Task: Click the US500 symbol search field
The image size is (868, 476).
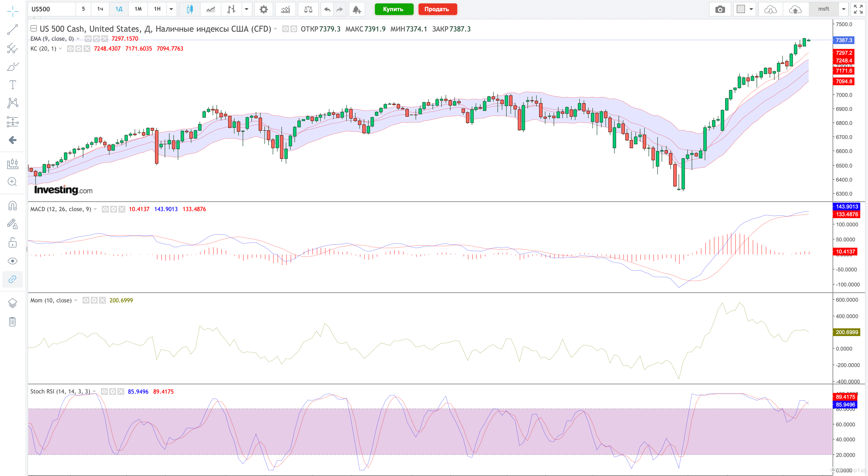Action: point(52,9)
